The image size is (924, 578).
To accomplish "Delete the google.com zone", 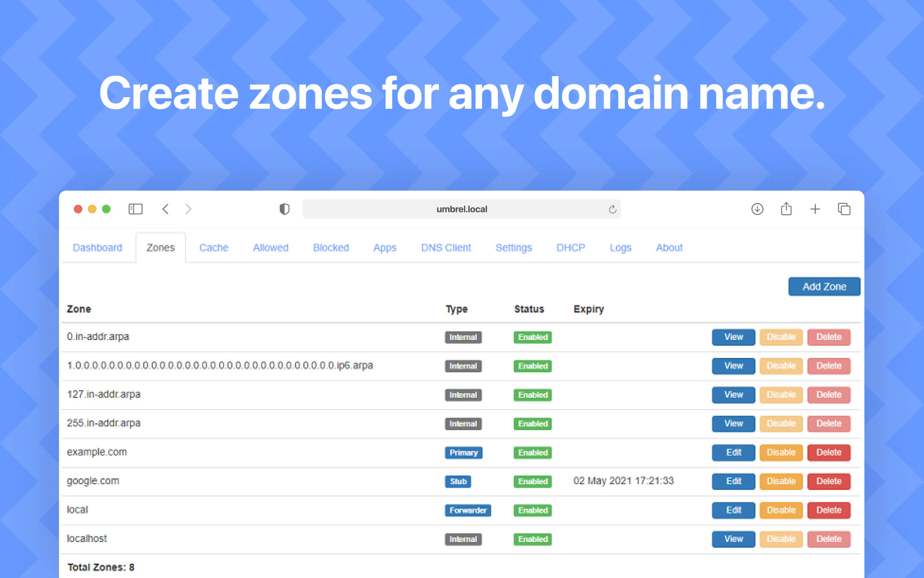I will coord(829,481).
